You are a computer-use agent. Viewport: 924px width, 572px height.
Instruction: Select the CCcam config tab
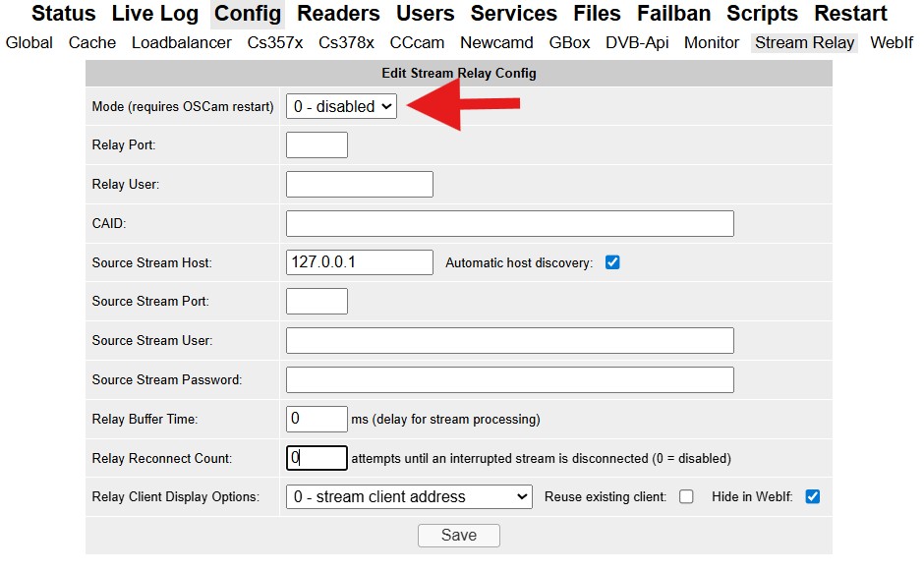(417, 43)
